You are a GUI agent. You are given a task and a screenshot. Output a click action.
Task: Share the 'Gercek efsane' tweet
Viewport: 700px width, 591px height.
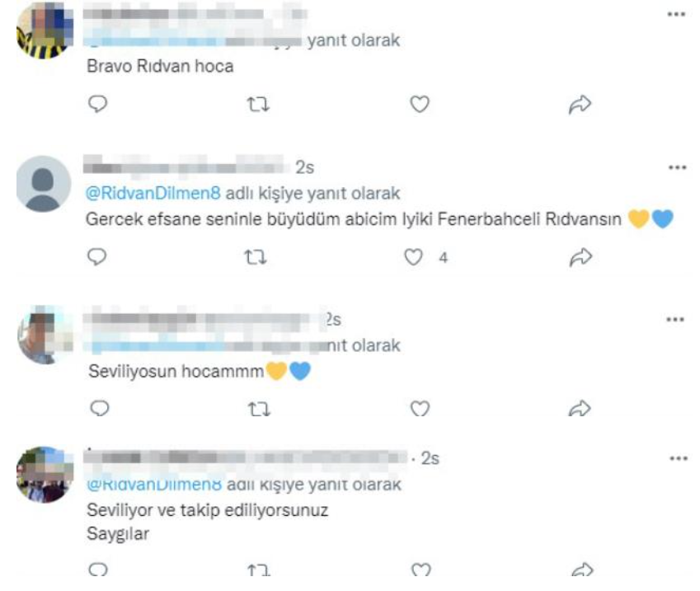(x=580, y=257)
